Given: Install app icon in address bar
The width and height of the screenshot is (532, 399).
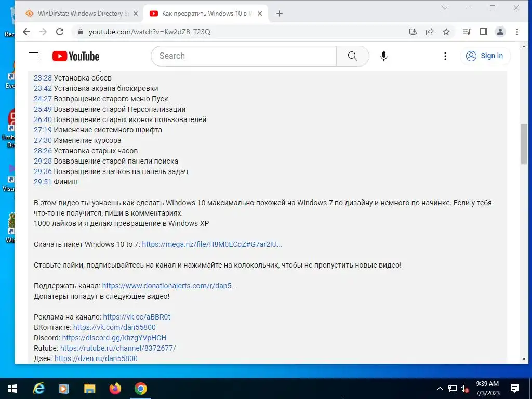Looking at the screenshot, I should [x=413, y=32].
